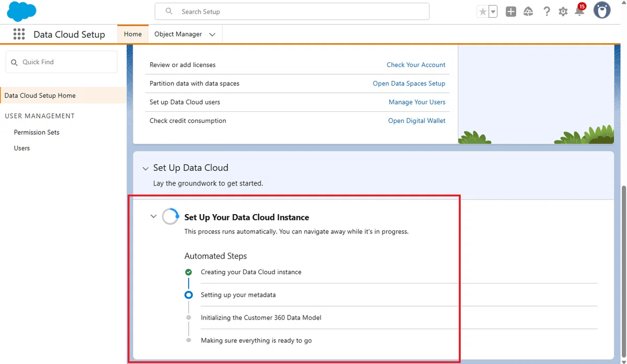The height and width of the screenshot is (364, 627).
Task: Click 'Set up Data Cloud users' text
Action: click(x=184, y=102)
